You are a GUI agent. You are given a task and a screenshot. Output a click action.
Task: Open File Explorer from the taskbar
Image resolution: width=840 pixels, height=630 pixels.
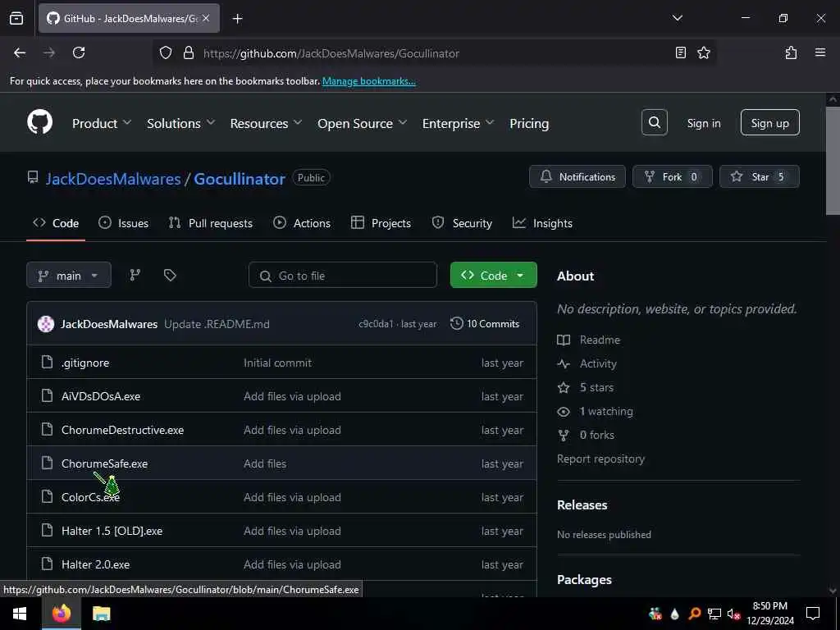101,614
